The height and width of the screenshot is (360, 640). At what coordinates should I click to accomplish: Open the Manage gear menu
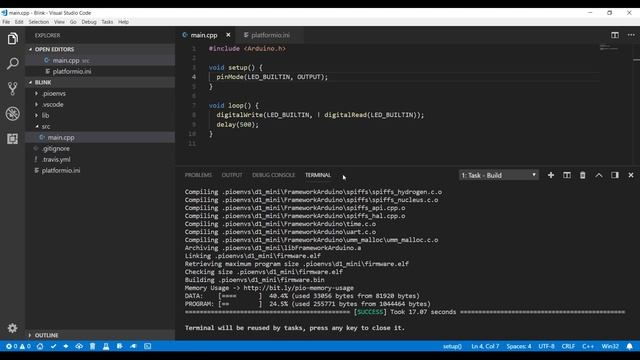tap(13, 328)
